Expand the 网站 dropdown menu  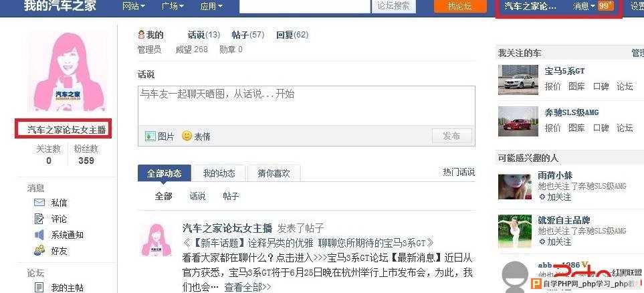point(134,6)
